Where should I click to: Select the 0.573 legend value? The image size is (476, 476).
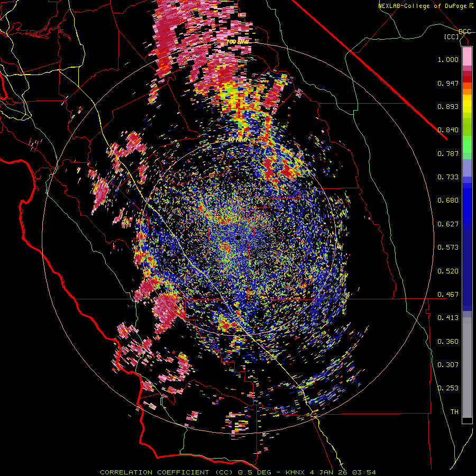[x=448, y=248]
